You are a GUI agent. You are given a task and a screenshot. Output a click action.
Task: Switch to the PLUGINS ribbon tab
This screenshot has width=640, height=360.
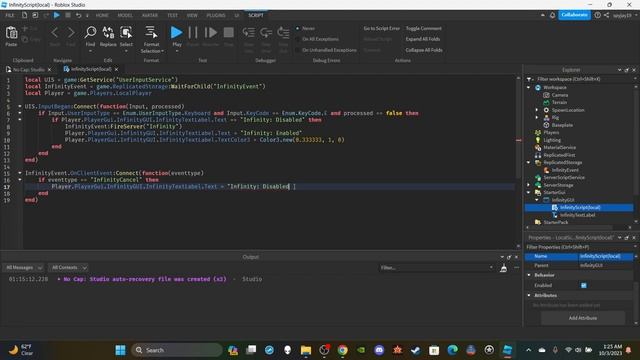[x=216, y=15]
